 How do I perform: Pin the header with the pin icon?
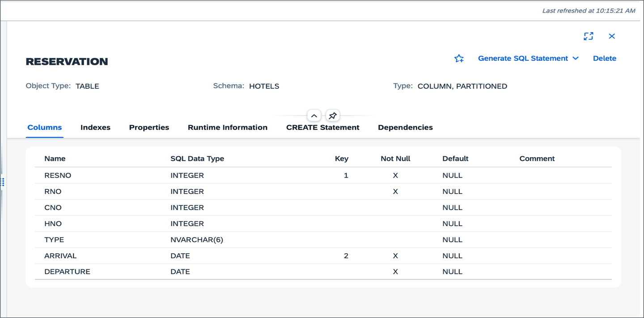click(x=333, y=116)
